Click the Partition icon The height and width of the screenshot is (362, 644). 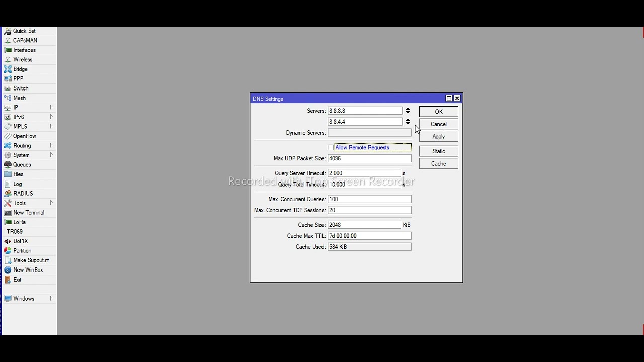[8, 251]
